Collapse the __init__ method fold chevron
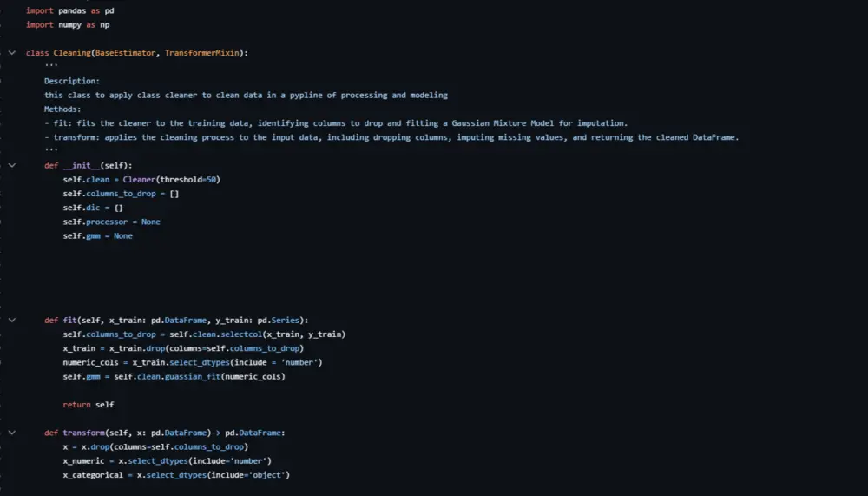 11,165
